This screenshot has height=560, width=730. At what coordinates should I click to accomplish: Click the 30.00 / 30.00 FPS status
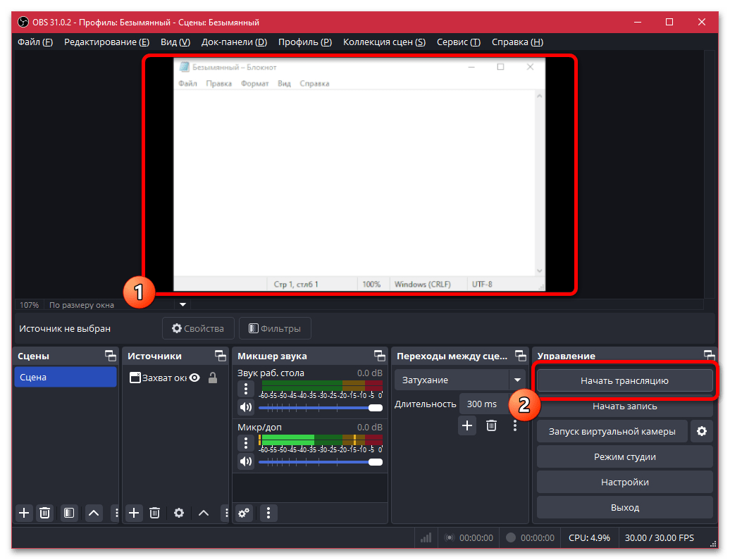pos(659,537)
